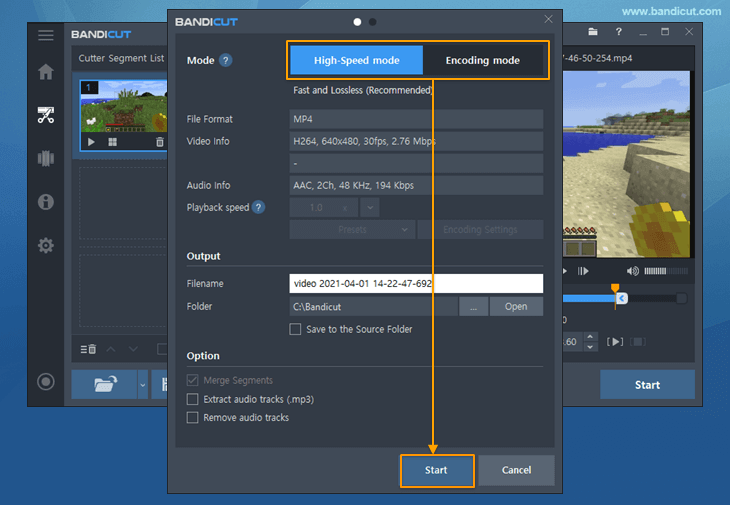Mute the player volume speaker icon
The image size is (730, 505).
[633, 271]
